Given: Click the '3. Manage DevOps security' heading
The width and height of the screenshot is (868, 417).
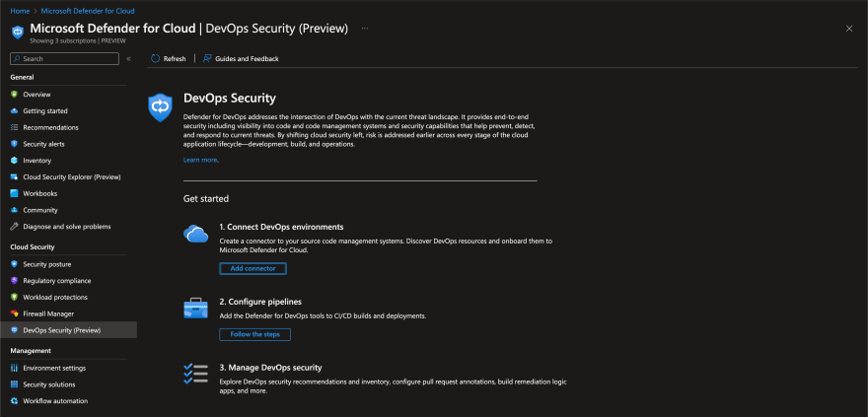Looking at the screenshot, I should point(270,368).
